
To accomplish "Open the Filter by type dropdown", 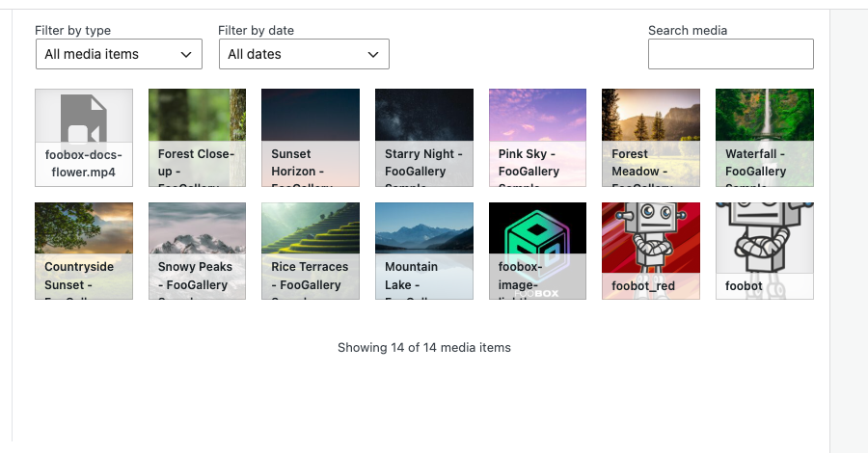I will click(119, 54).
